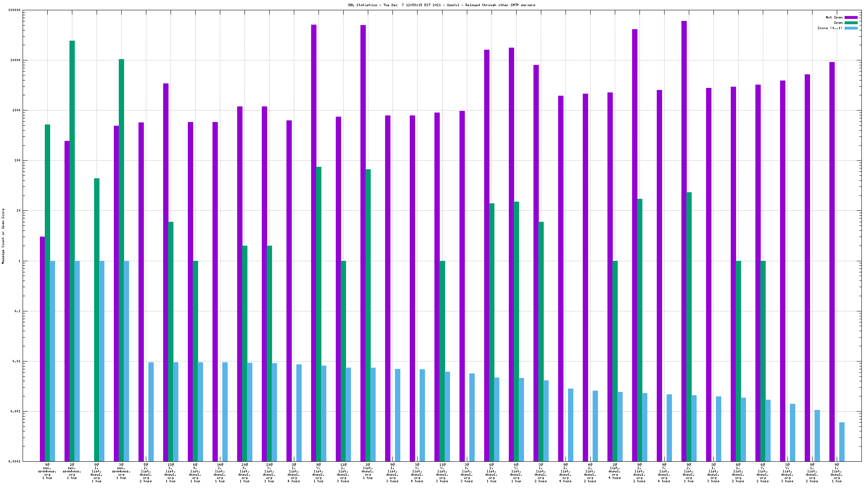The width and height of the screenshot is (868, 488).
Task: Click the '13@ 3.list.dnswl.org' x-axis label
Action: 171,473
